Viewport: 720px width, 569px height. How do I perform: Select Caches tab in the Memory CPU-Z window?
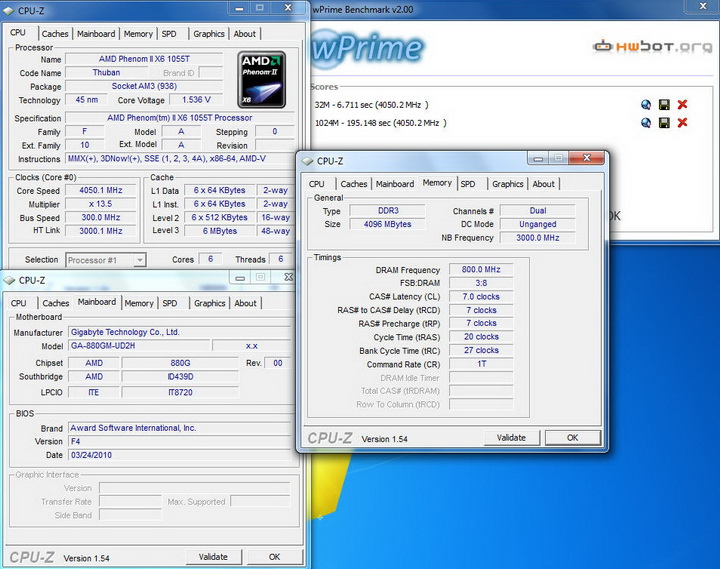[x=354, y=184]
